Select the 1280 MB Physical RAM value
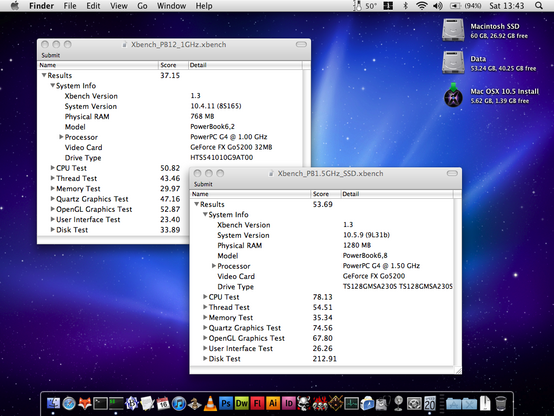This screenshot has width=554, height=416. (357, 245)
